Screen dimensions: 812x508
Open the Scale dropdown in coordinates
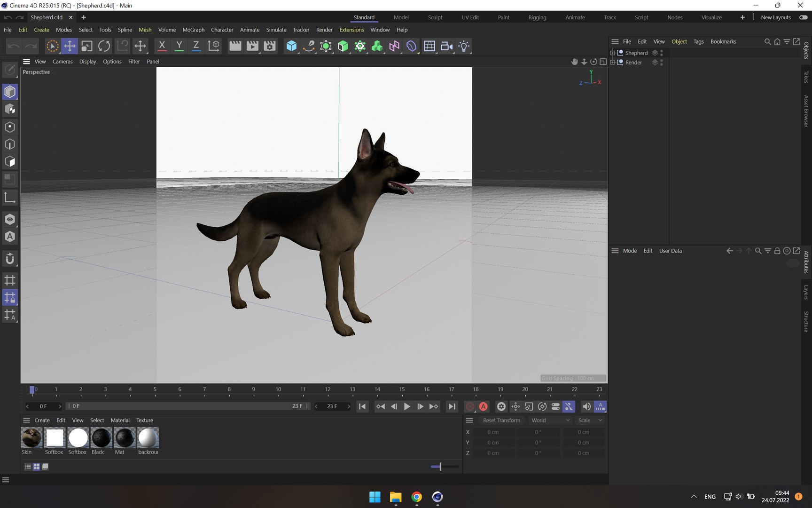(590, 421)
